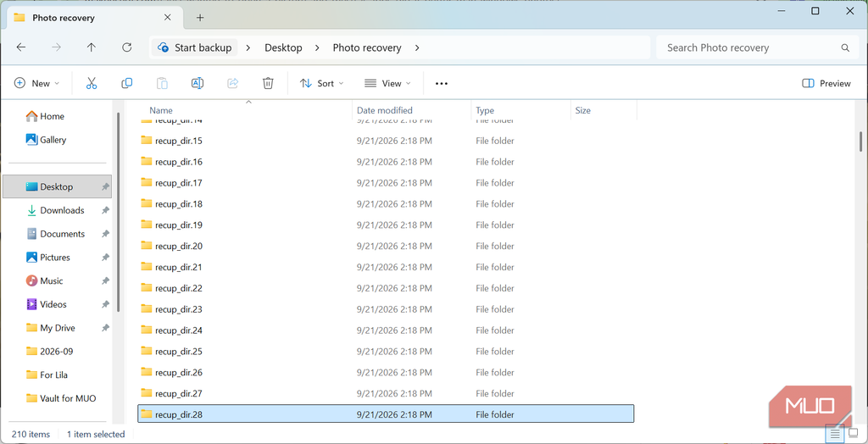The height and width of the screenshot is (444, 868).
Task: Select folder recup_dir.21
Action: coord(386,268)
